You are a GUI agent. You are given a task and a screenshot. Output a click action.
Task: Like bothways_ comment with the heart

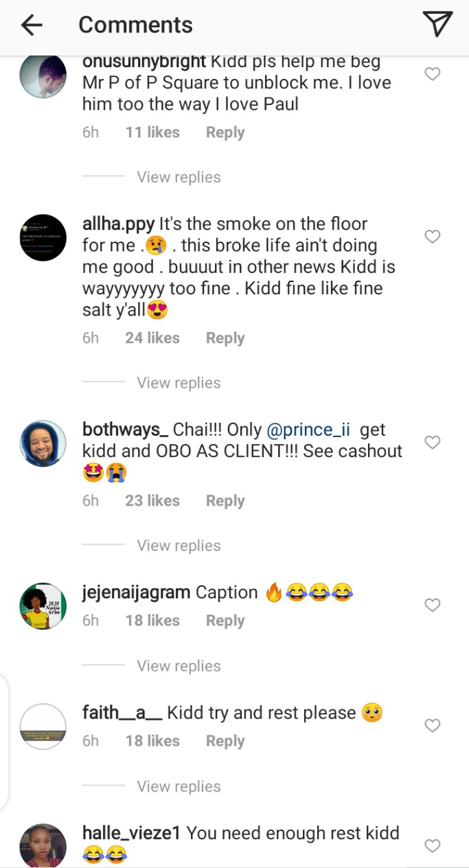pos(432,443)
